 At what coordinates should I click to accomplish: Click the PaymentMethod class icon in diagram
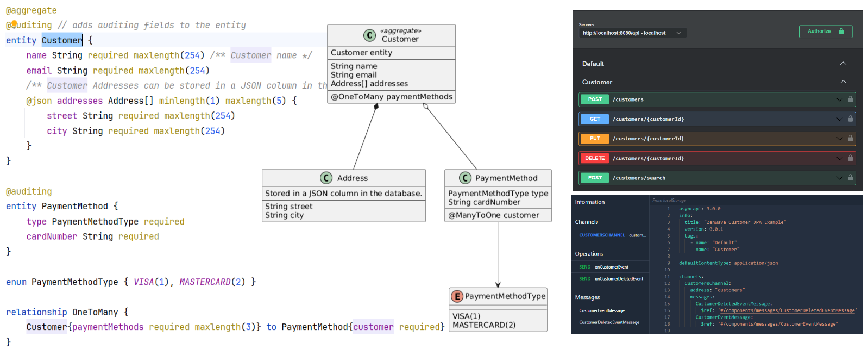(x=465, y=178)
